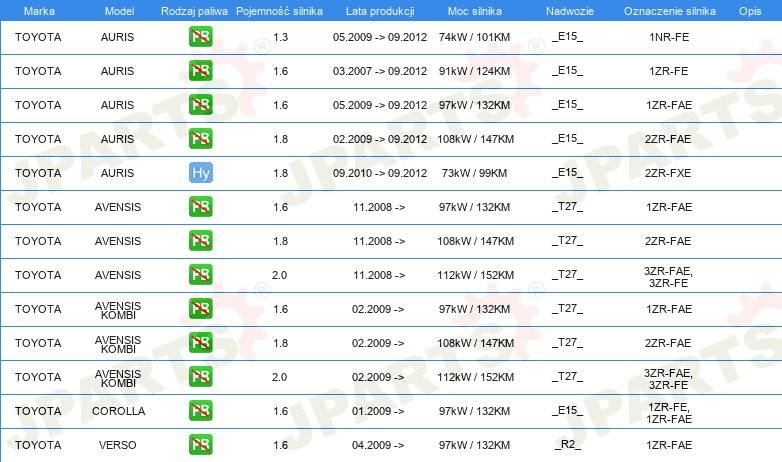Image resolution: width=782 pixels, height=462 pixels.
Task: Click petrol icon in COROLLA row
Action: coord(200,411)
